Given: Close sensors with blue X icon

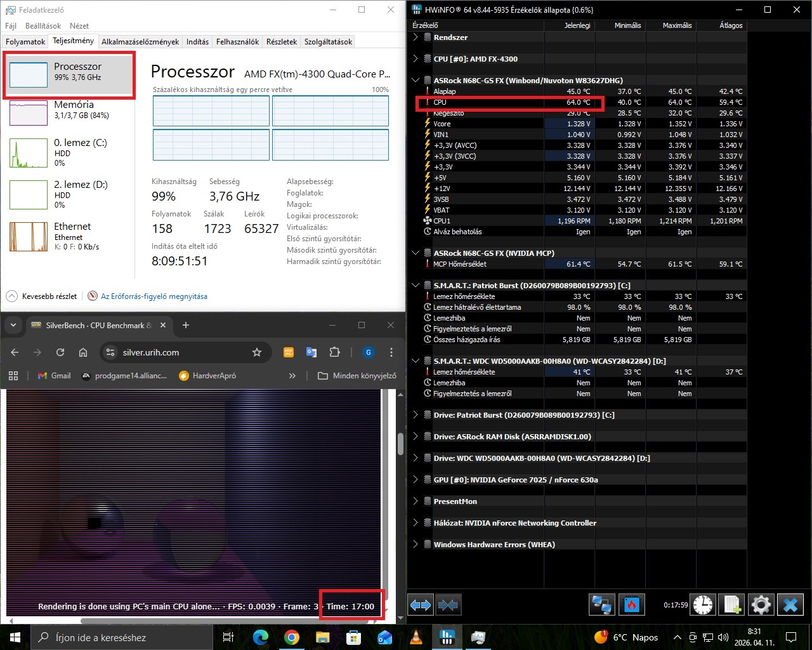Looking at the screenshot, I should pyautogui.click(x=790, y=605).
